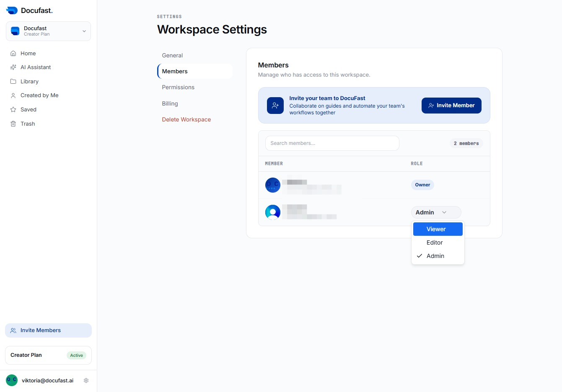
Task: Click the Docufast. brand name
Action: pos(37,10)
